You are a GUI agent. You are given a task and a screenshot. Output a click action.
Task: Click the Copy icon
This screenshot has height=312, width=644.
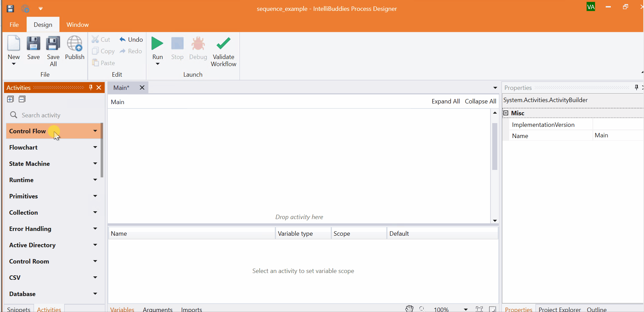tap(95, 51)
